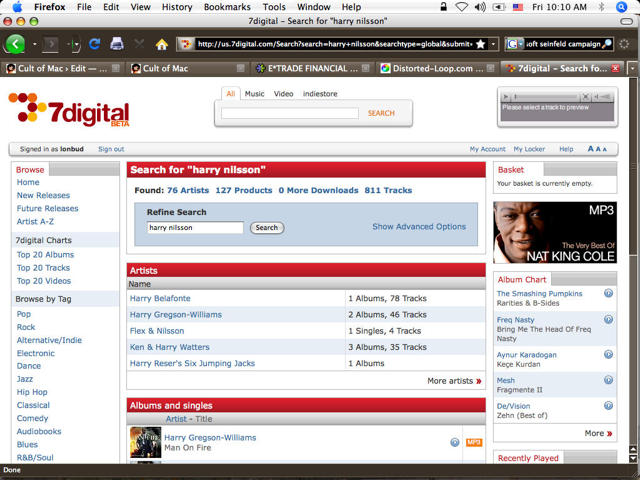This screenshot has height=480, width=640.
Task: Click the browser address bar
Action: [335, 44]
